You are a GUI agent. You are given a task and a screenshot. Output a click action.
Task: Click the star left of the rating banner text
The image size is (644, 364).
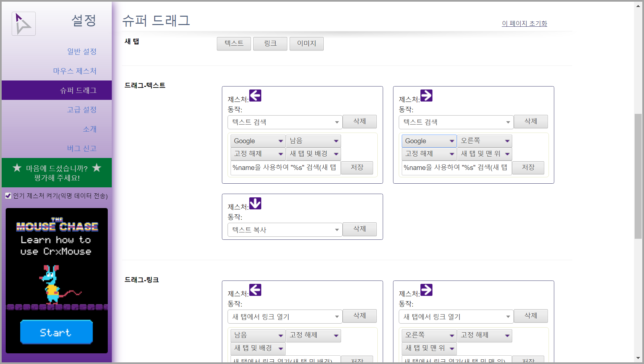click(17, 168)
